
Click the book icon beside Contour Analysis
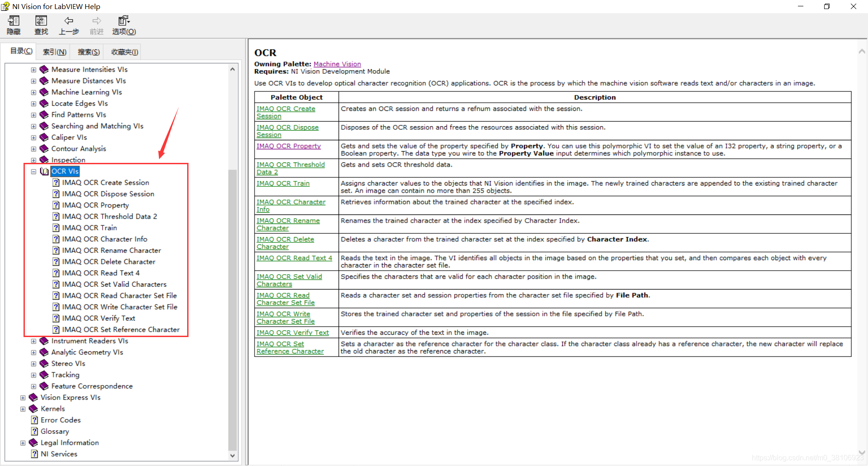(x=44, y=148)
